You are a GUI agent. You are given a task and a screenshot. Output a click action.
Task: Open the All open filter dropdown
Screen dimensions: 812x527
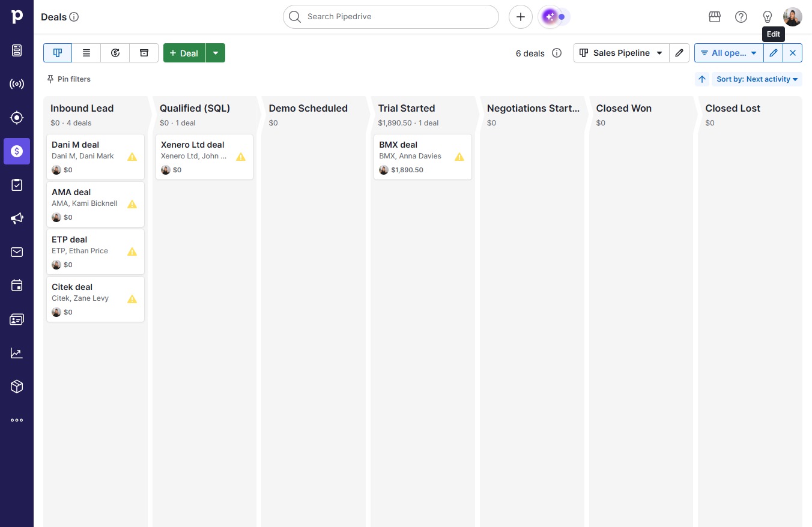[x=729, y=53]
